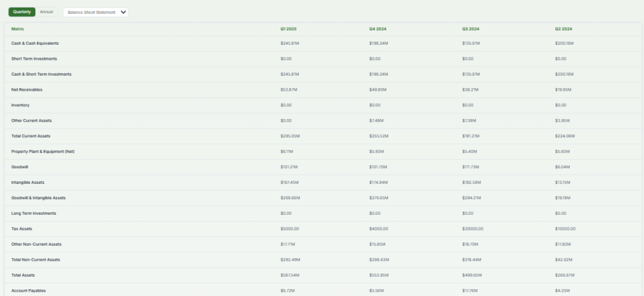Click Other Current Assets value $7.39M

469,120
